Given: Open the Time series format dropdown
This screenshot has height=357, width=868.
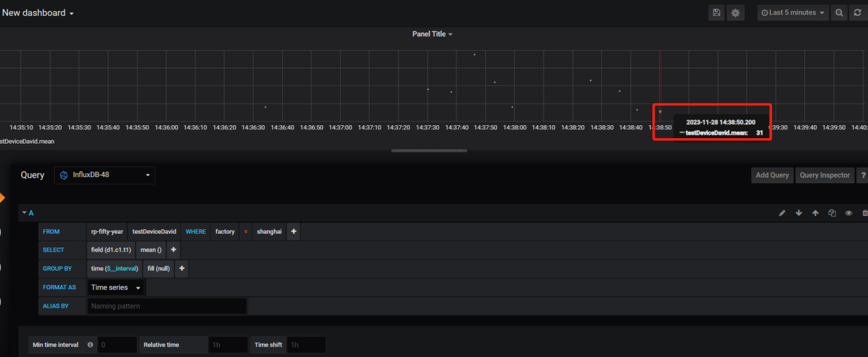Looking at the screenshot, I should tap(115, 288).
